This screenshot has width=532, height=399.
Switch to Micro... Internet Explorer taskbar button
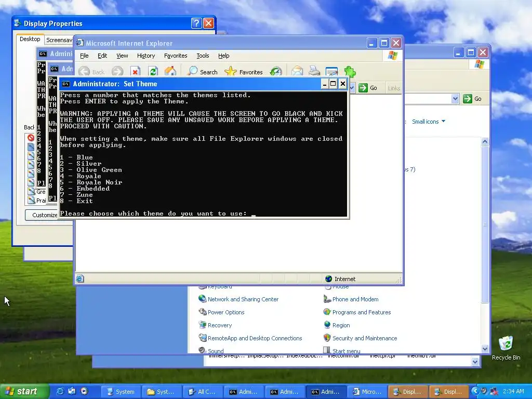pyautogui.click(x=367, y=392)
